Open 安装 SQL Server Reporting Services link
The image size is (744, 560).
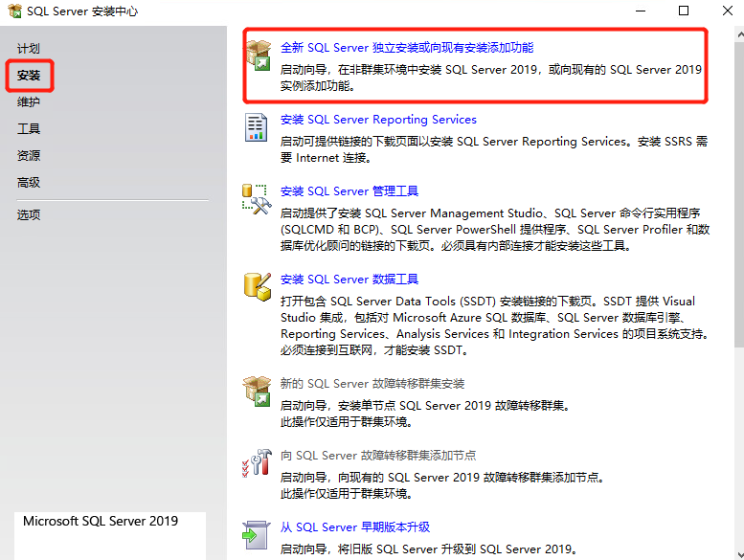[x=378, y=120]
